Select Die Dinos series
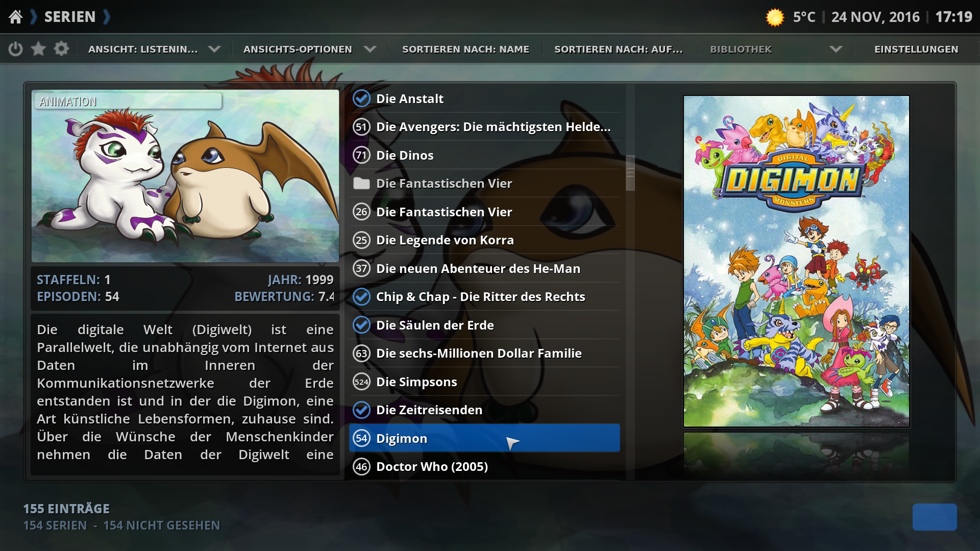Image resolution: width=980 pixels, height=551 pixels. coord(484,155)
